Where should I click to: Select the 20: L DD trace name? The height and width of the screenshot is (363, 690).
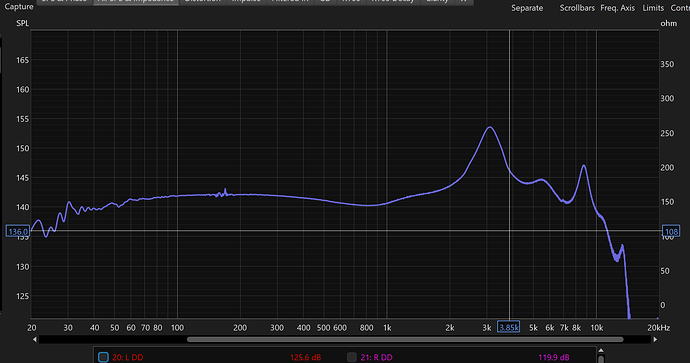coord(128,357)
